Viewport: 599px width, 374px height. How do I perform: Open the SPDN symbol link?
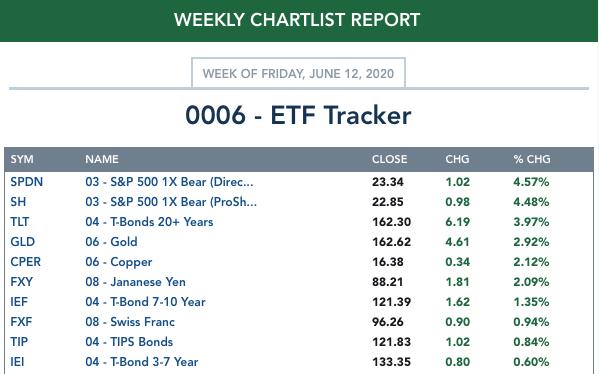26,182
